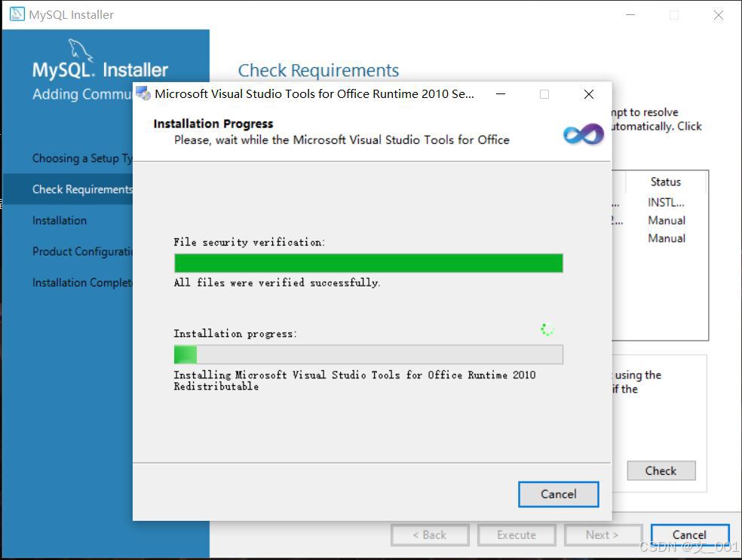Minimize the MySQL Installer window
Viewport: 742px width, 560px height.
coord(630,15)
